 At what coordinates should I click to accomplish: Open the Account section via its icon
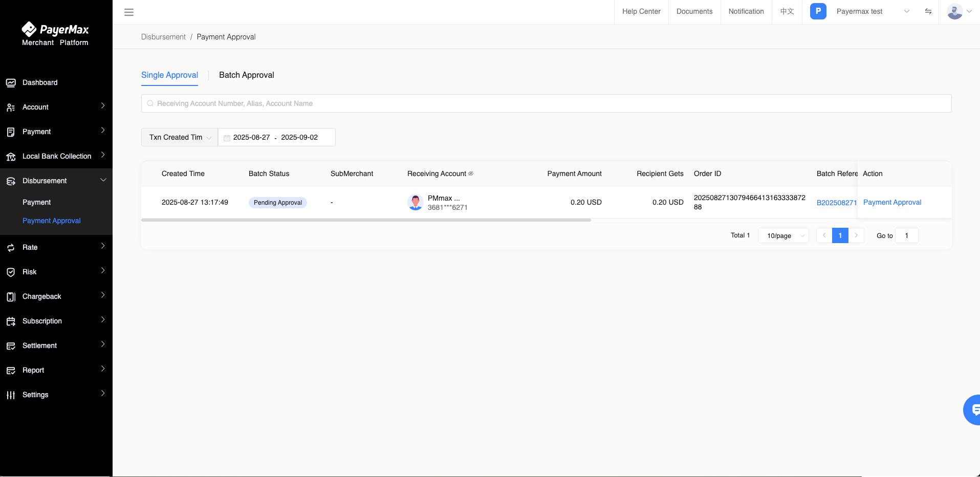tap(11, 107)
